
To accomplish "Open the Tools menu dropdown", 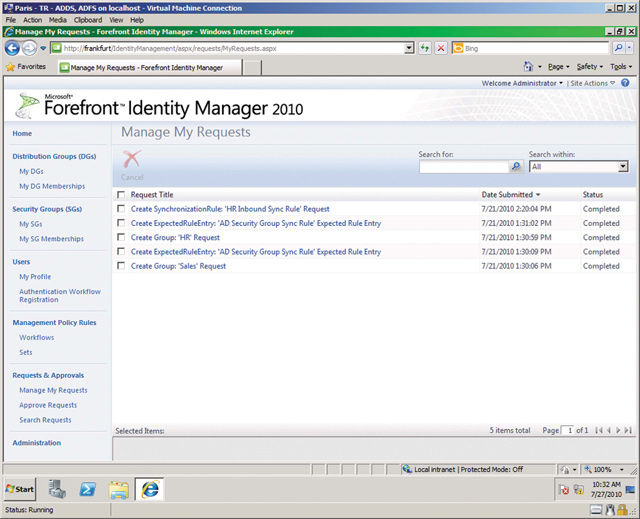I will pyautogui.click(x=621, y=67).
